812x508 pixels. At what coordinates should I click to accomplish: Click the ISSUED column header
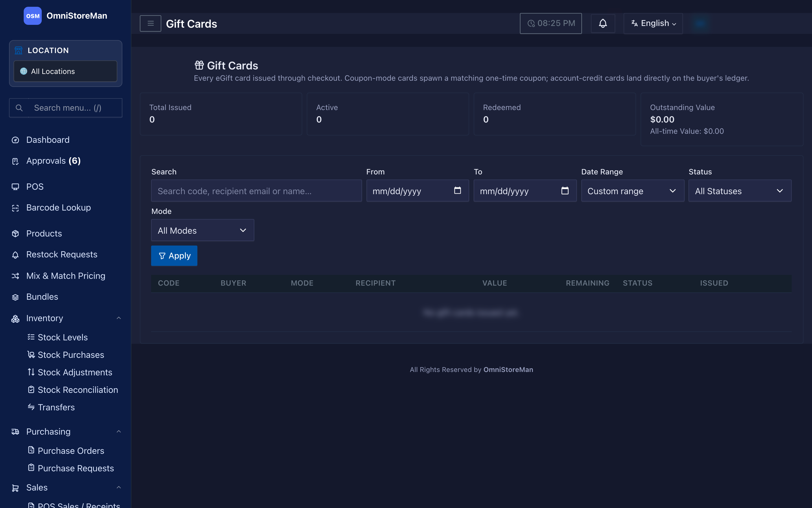click(x=714, y=283)
